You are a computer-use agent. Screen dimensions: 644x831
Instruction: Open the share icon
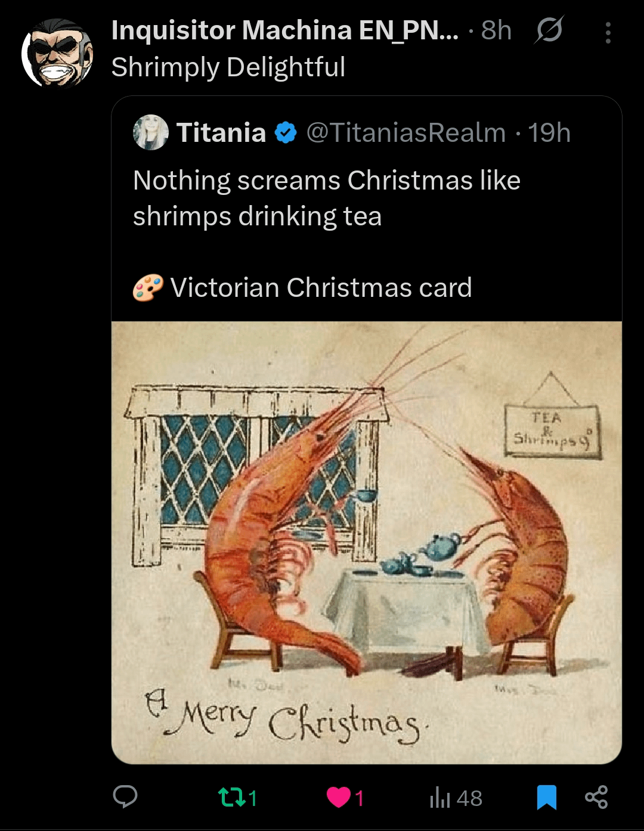[x=596, y=798]
